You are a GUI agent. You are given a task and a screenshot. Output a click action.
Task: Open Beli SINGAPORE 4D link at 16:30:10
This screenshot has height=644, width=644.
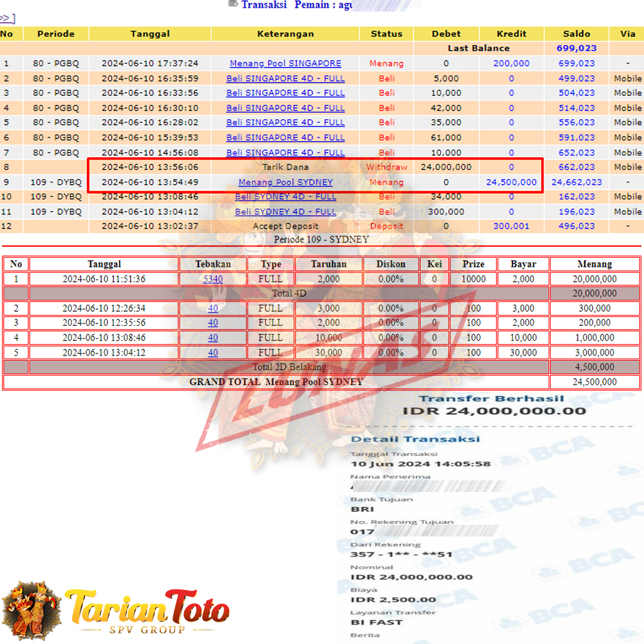tap(285, 108)
